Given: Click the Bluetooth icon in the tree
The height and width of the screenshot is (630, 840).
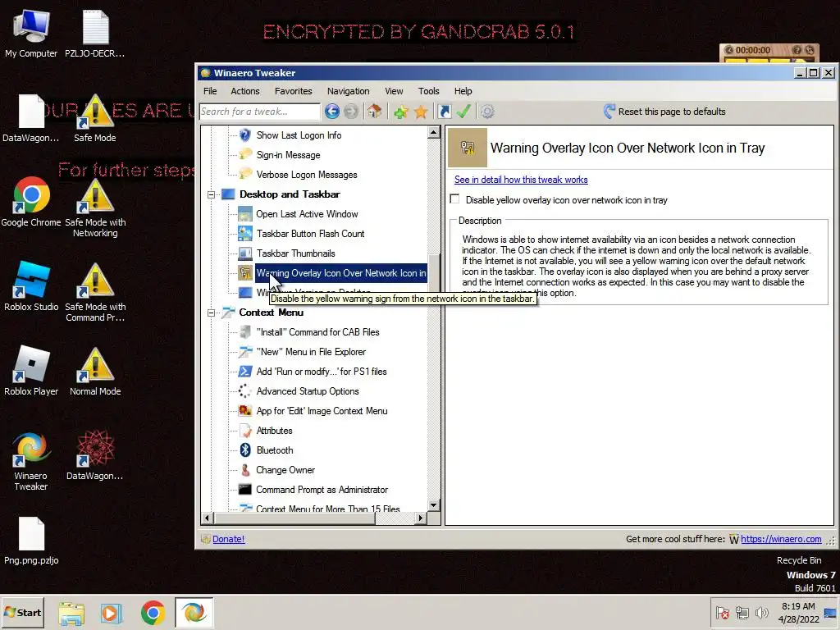Looking at the screenshot, I should pyautogui.click(x=244, y=450).
